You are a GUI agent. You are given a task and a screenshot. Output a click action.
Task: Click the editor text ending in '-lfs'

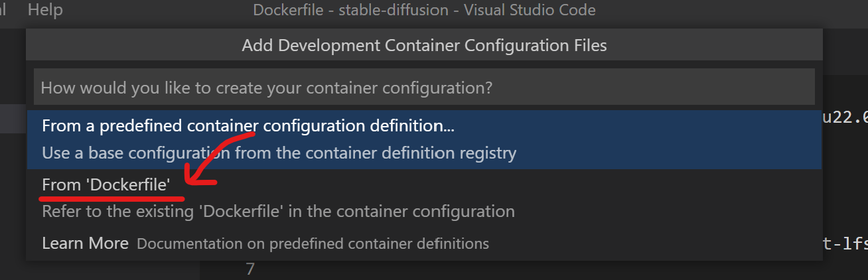tap(845, 244)
